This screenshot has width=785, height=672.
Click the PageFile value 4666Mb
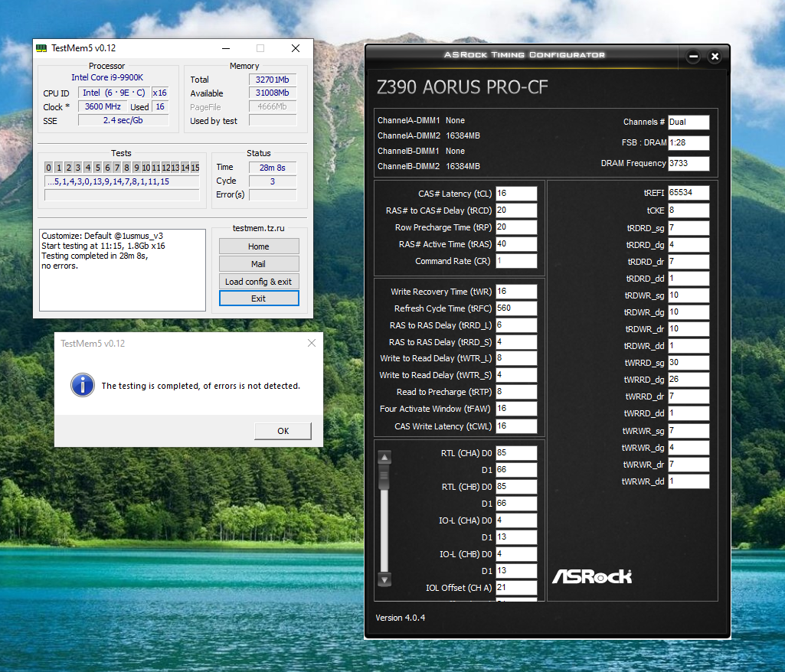273,106
